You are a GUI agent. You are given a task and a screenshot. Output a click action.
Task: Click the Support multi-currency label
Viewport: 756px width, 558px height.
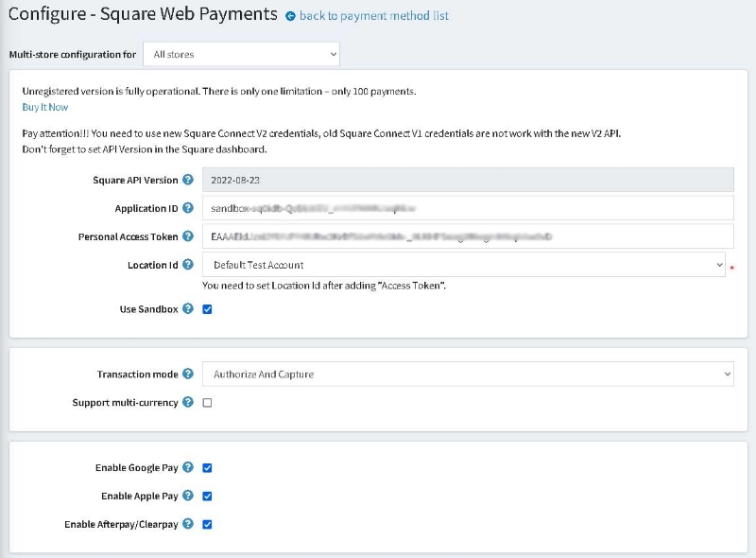[x=126, y=403]
